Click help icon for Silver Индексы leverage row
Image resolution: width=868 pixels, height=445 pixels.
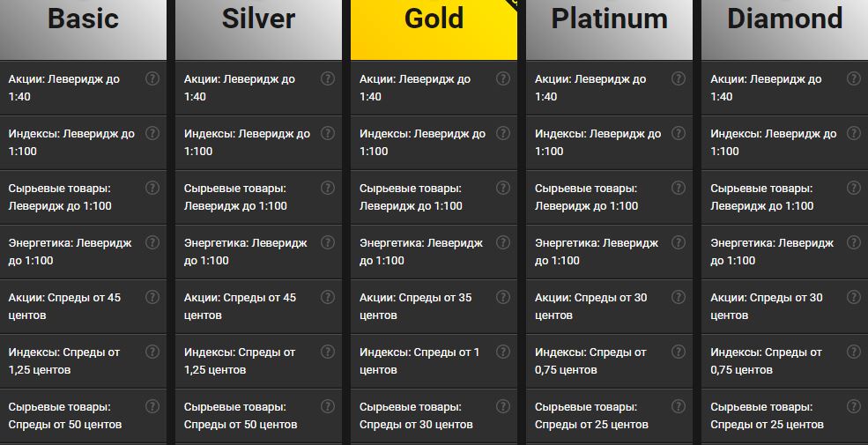(x=328, y=133)
